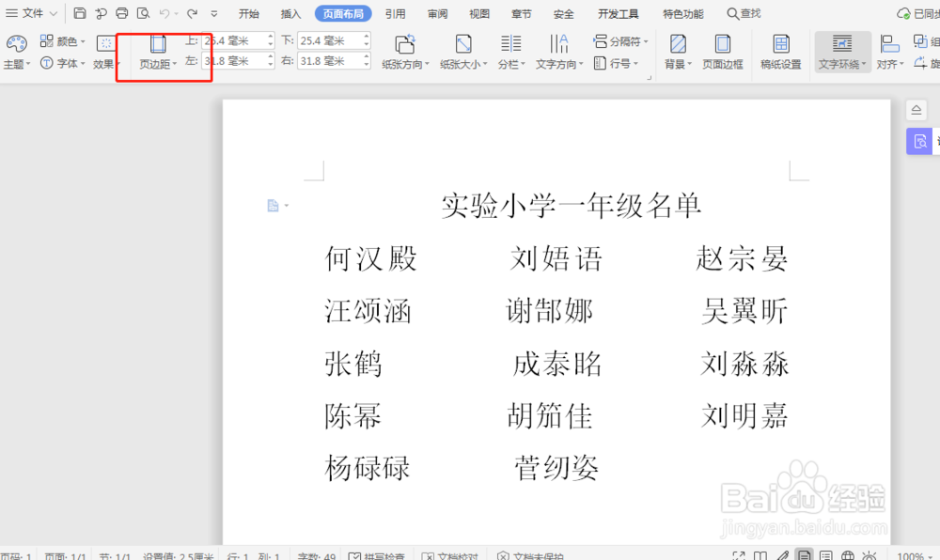Screen dimensions: 940x560
Task: Click the export to PDF icon beside Save
Action: point(101,13)
